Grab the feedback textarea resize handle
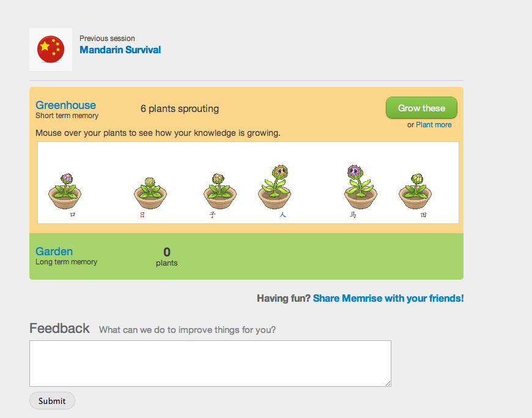Image resolution: width=532 pixels, height=418 pixels. [x=388, y=383]
